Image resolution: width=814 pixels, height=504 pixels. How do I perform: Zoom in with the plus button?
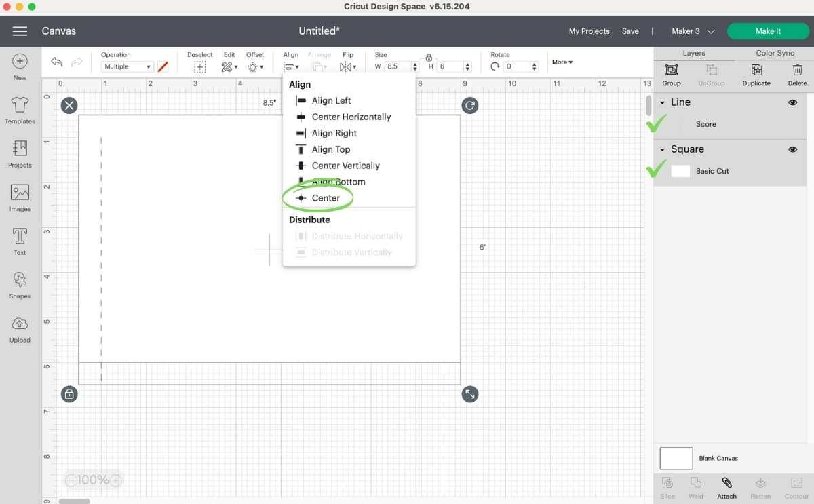115,480
